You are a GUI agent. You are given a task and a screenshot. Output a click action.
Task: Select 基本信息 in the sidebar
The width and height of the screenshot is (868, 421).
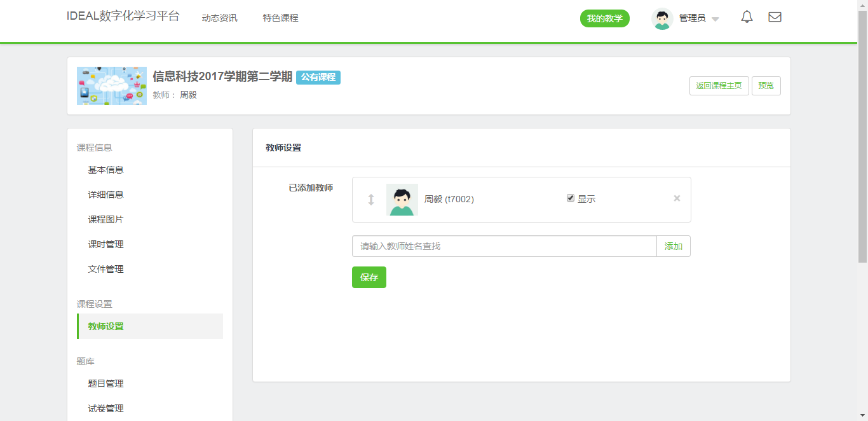105,170
